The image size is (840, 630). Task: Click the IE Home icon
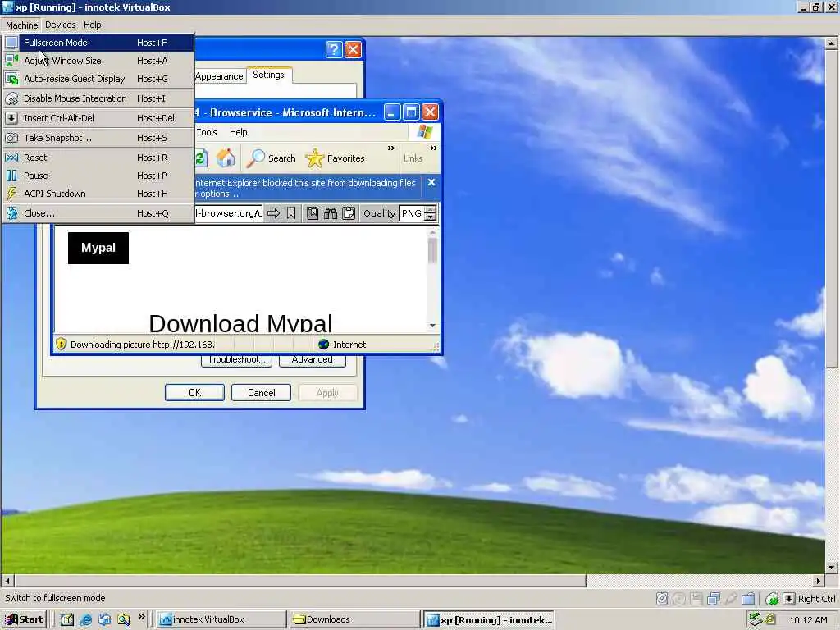[x=226, y=158]
